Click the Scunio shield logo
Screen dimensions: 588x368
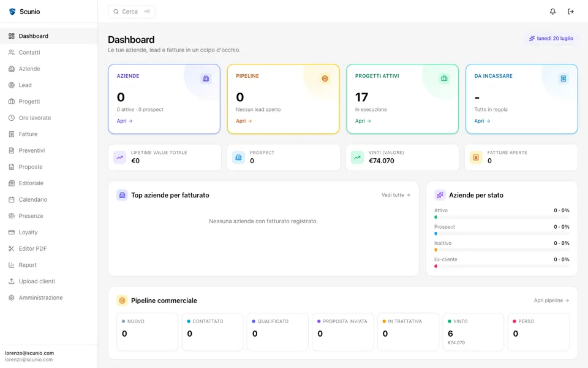click(x=12, y=12)
